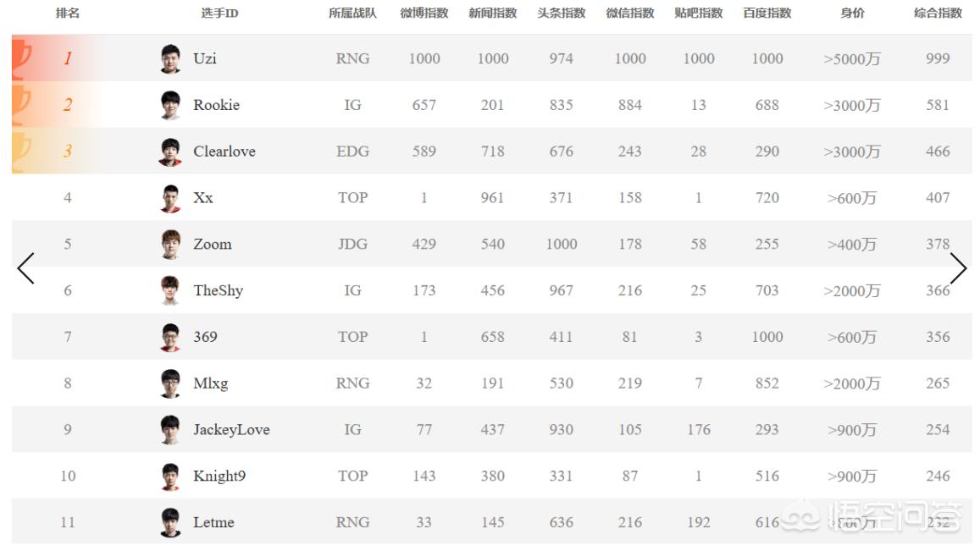The image size is (980, 551).
Task: Click the Knight9 player name
Action: point(219,476)
